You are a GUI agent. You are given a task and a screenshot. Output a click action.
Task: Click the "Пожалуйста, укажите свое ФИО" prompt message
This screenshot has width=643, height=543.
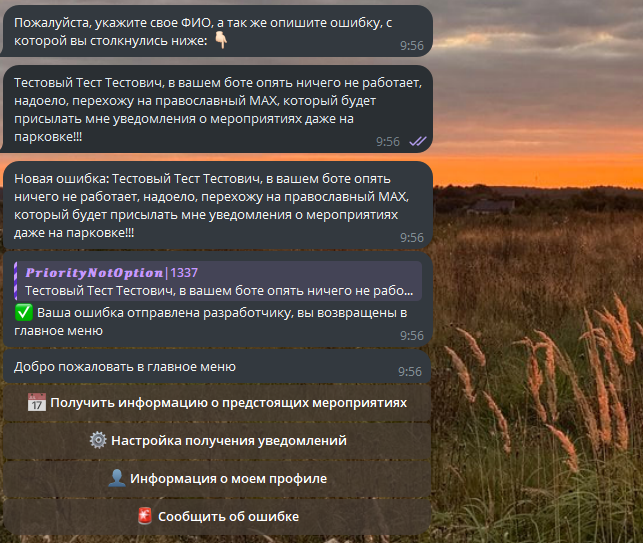point(218,31)
